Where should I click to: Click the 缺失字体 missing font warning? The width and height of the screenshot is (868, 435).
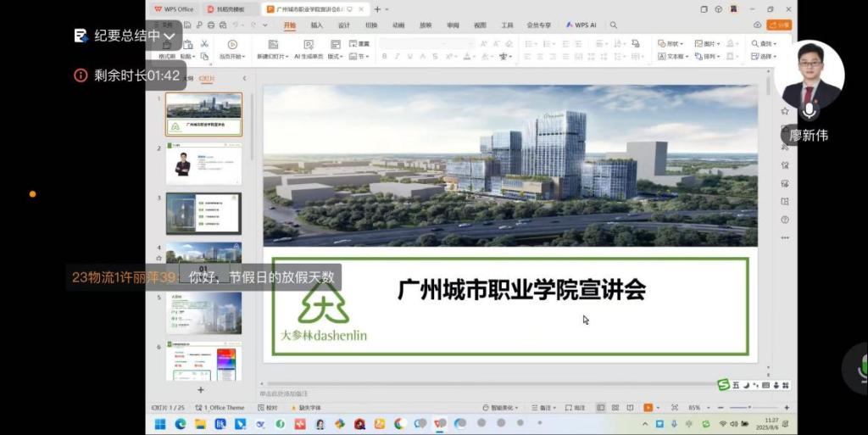(306, 407)
